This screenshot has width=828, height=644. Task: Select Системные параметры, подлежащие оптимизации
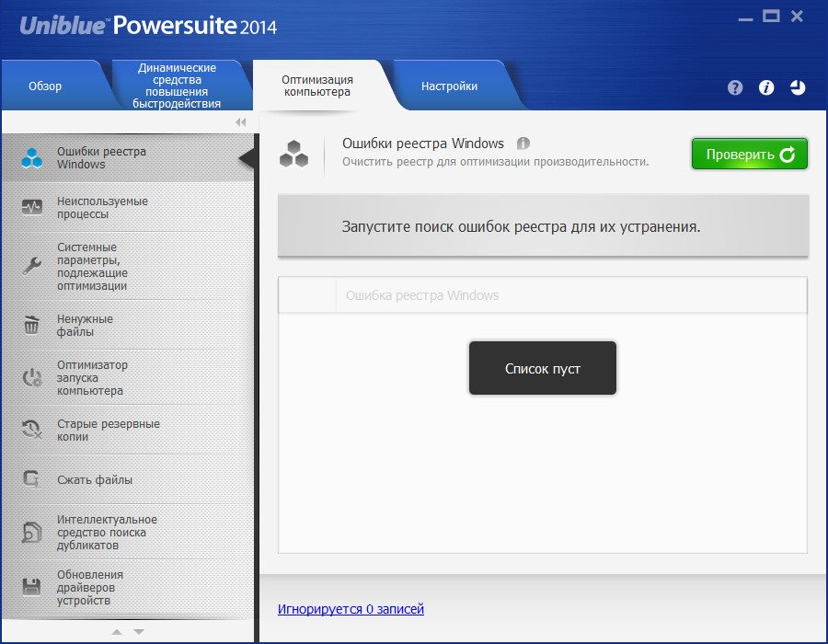tap(128, 266)
